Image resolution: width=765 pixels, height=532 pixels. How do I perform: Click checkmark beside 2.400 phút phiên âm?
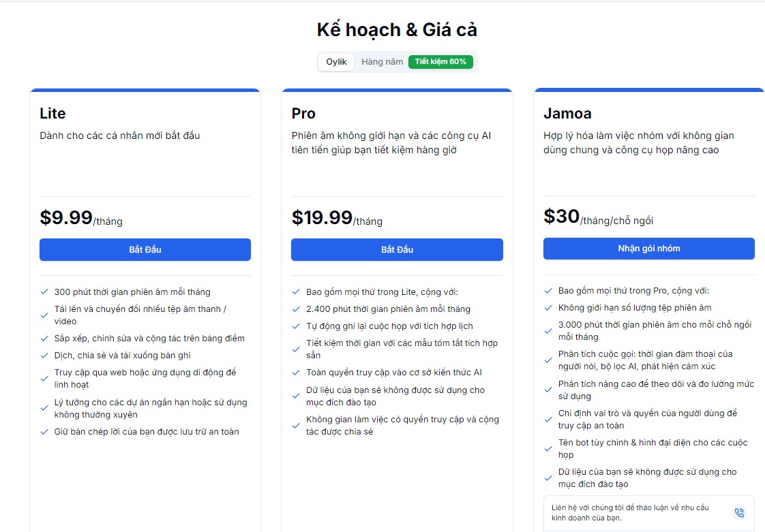(296, 309)
